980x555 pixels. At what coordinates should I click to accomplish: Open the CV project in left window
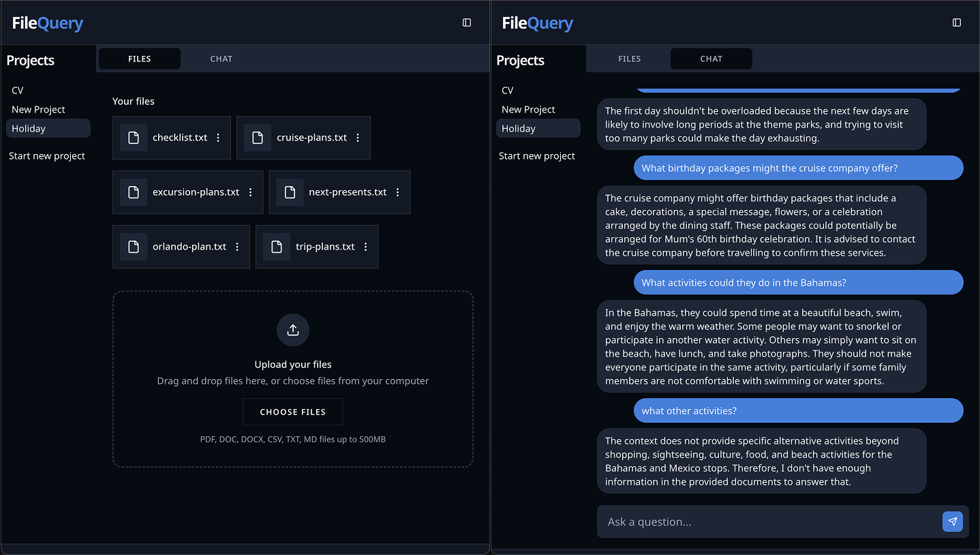tap(48, 90)
